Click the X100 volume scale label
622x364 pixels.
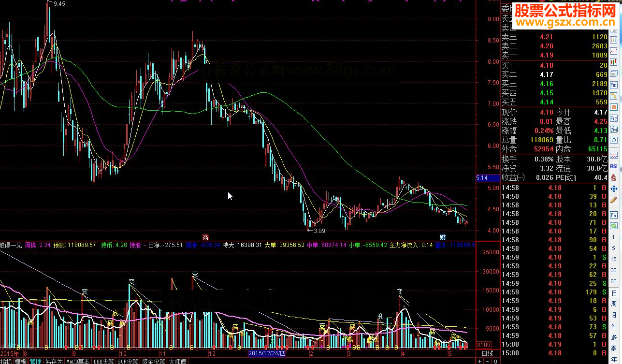click(x=484, y=345)
